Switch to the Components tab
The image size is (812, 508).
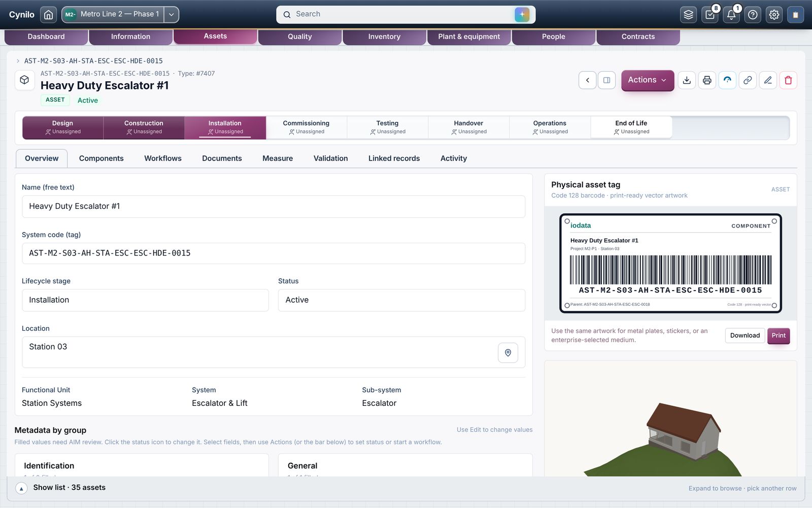101,158
